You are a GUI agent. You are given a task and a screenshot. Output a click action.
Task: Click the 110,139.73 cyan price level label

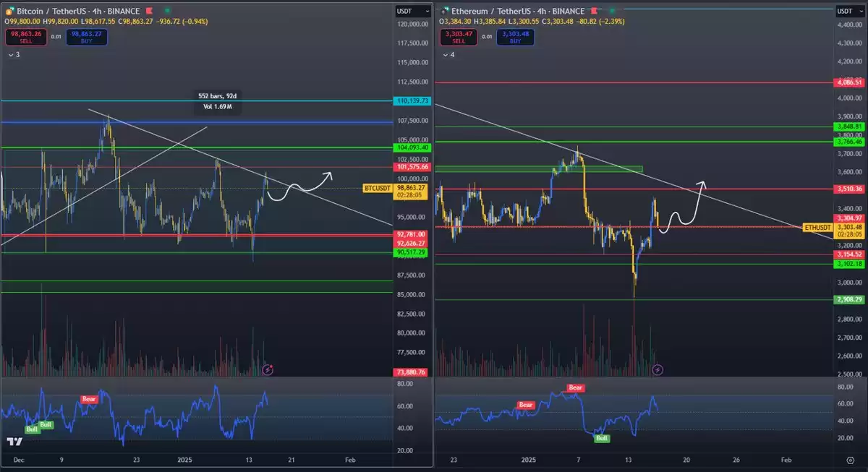412,101
